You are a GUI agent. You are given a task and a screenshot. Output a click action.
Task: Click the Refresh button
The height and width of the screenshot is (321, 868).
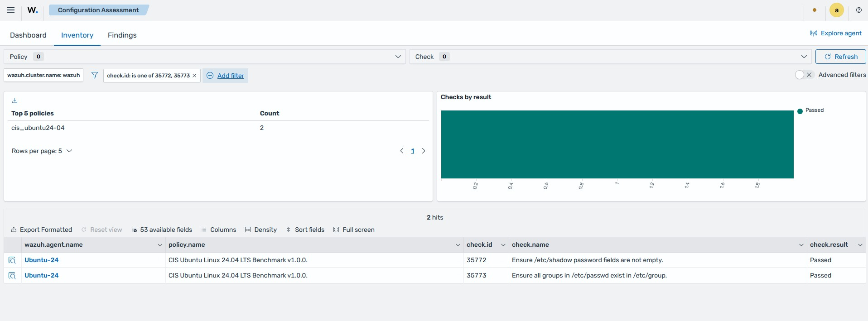click(840, 57)
